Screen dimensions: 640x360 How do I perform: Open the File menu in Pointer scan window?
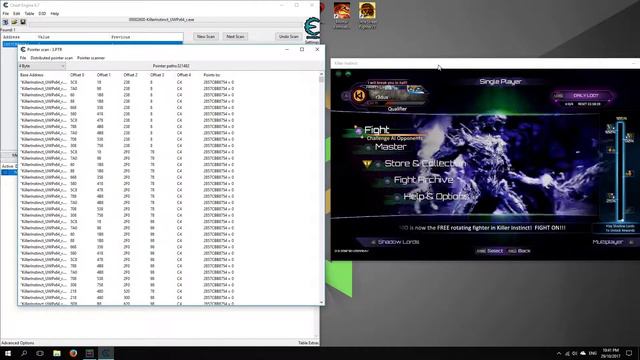pyautogui.click(x=23, y=58)
